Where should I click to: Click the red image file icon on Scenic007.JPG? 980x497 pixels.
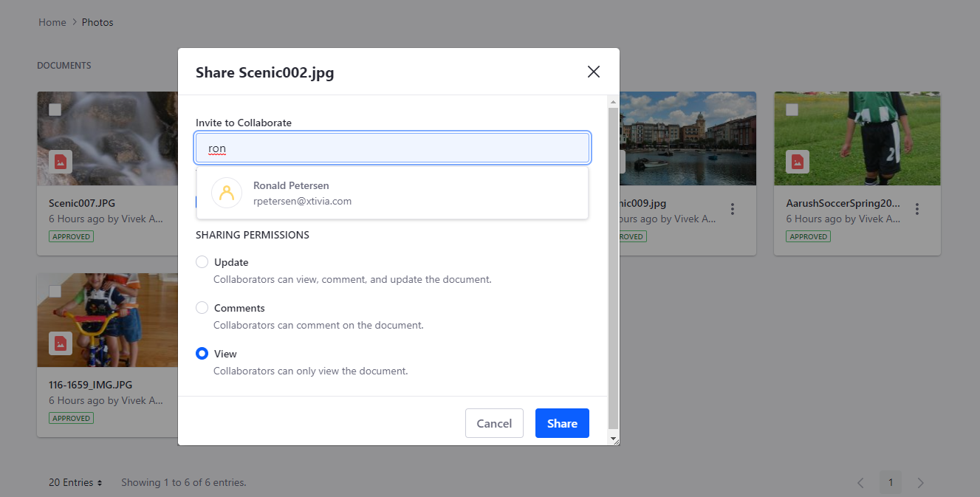[x=60, y=161]
